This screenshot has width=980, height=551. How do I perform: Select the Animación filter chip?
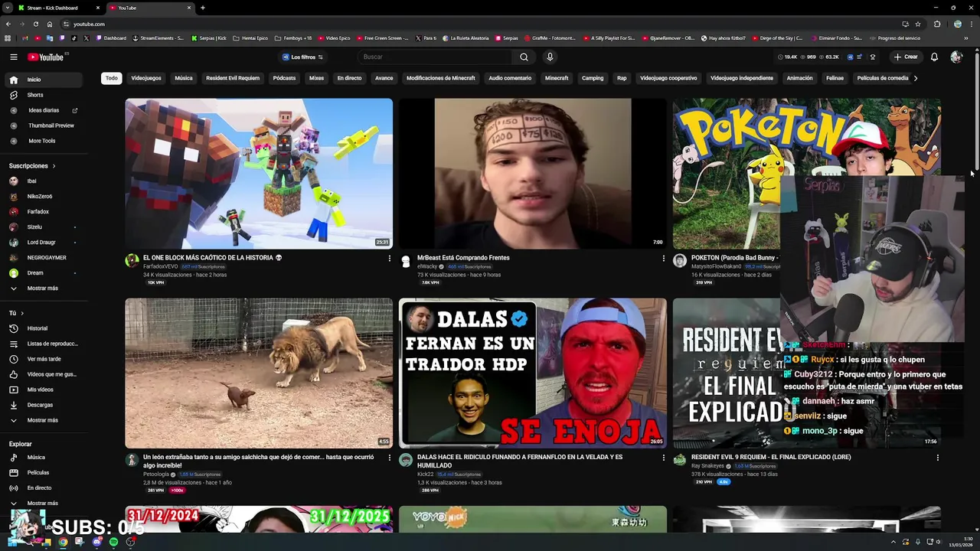tap(799, 78)
